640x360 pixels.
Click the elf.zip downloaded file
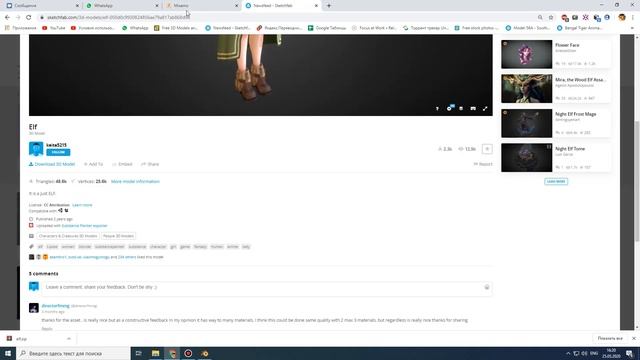21,339
